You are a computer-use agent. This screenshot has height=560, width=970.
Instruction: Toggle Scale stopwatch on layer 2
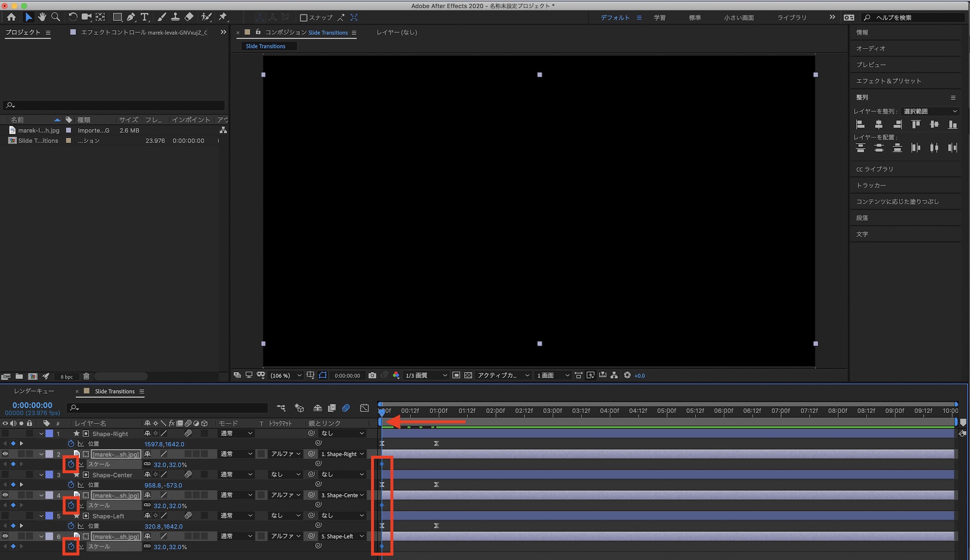pos(71,464)
